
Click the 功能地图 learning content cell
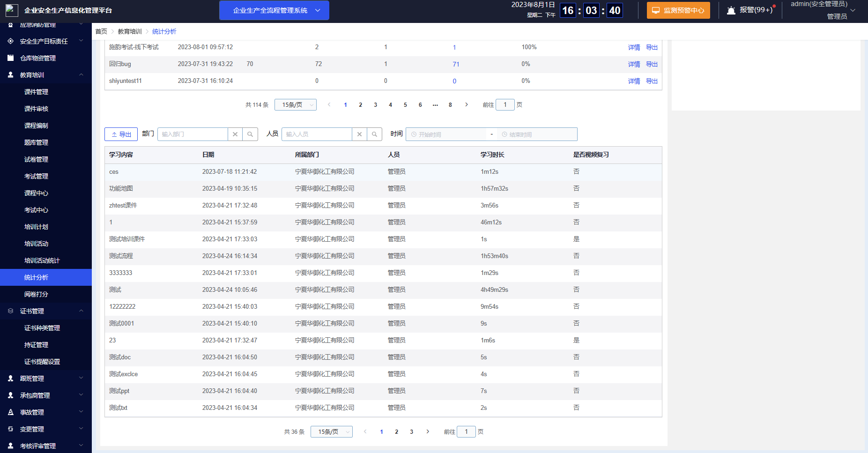pos(121,188)
